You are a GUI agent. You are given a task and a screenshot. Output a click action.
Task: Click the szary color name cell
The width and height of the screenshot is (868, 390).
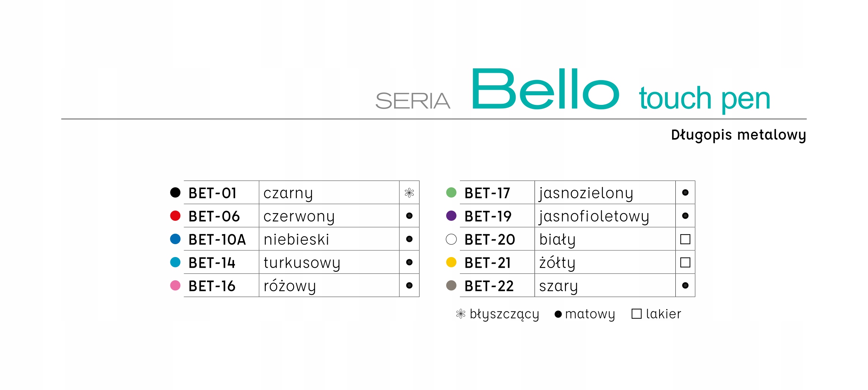click(x=605, y=285)
